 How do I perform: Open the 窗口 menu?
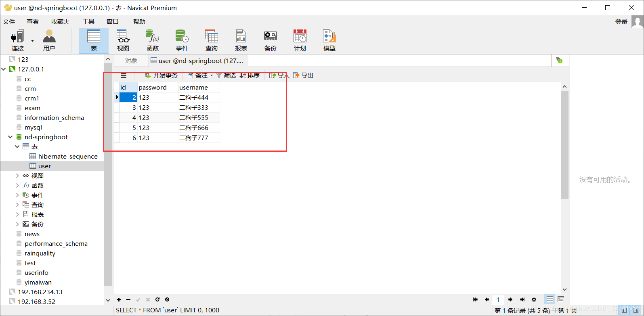pos(113,21)
